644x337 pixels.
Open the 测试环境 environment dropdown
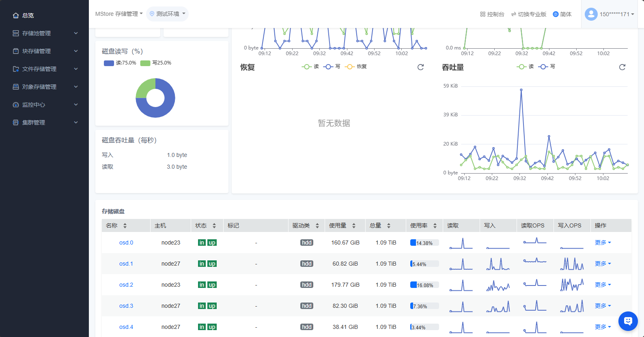pyautogui.click(x=167, y=14)
